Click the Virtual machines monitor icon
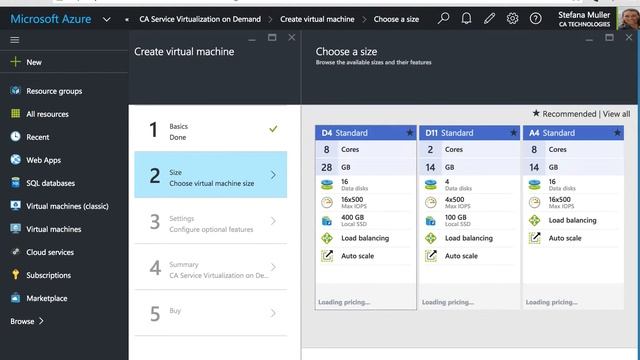 point(16,229)
